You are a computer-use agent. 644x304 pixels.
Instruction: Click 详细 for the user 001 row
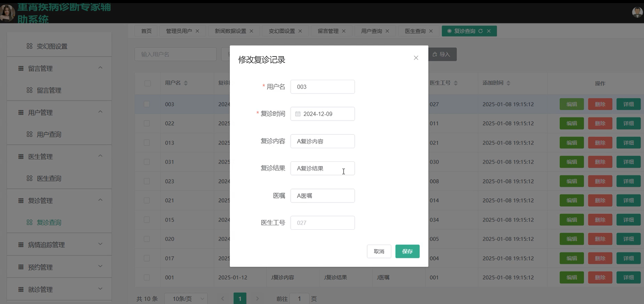click(x=628, y=277)
